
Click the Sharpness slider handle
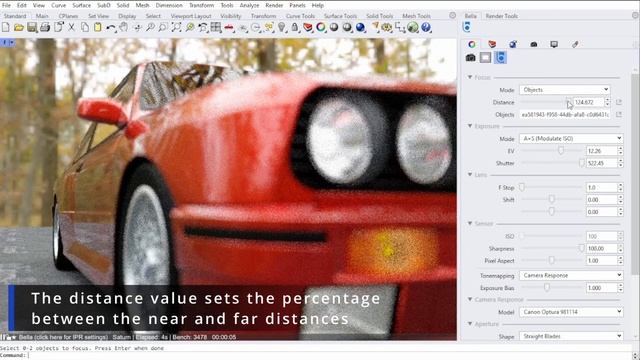coord(582,248)
